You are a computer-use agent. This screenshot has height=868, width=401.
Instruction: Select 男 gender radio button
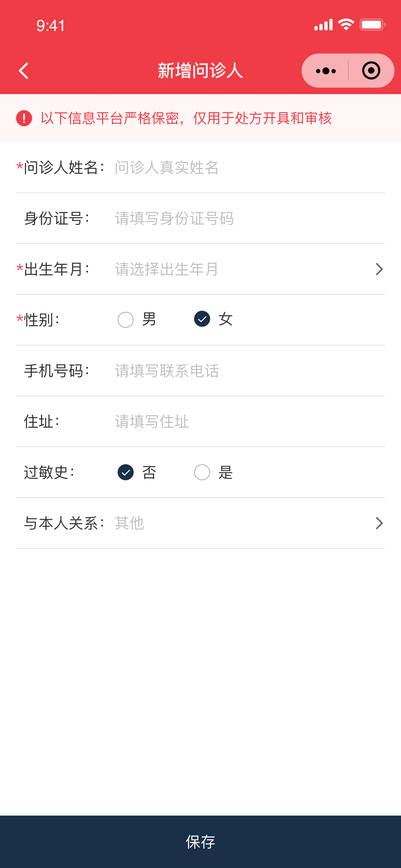click(126, 320)
